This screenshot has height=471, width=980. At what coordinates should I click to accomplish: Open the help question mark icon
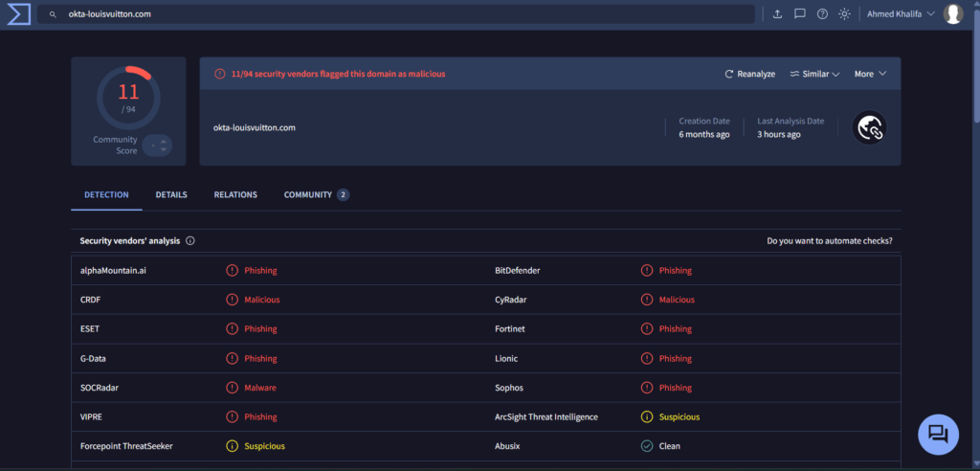coord(822,13)
